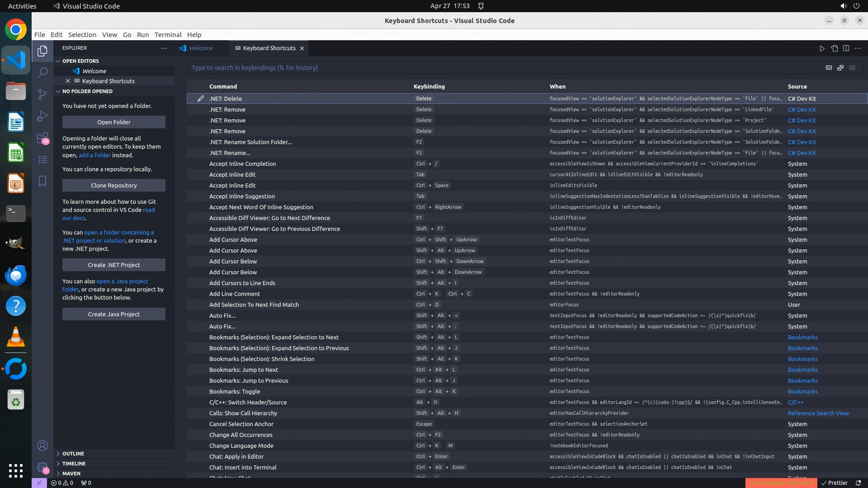868x488 pixels.
Task: Click the Accounts icon in activity bar
Action: (x=42, y=446)
